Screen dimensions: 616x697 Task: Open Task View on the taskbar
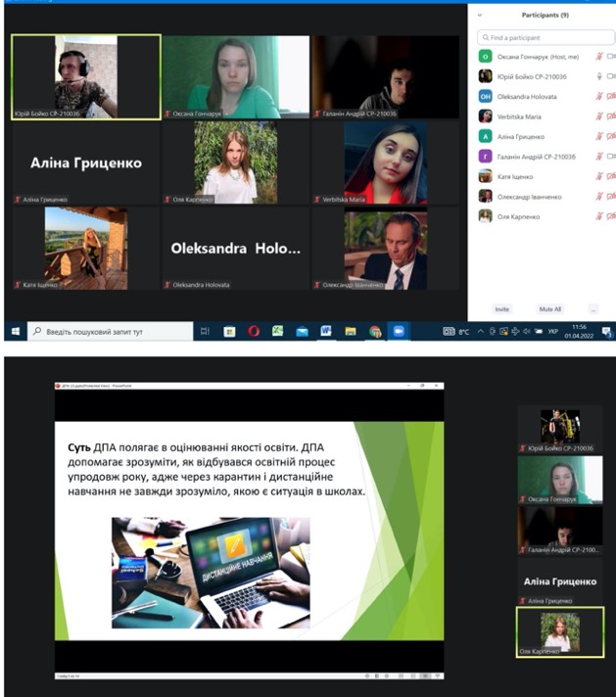(205, 331)
